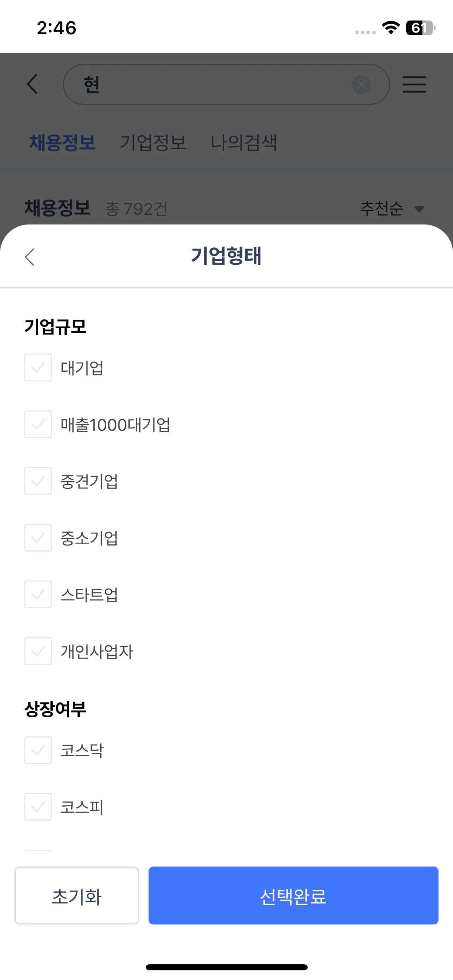453x980 pixels.
Task: Check the 코스닥 listing checkbox
Action: [38, 750]
